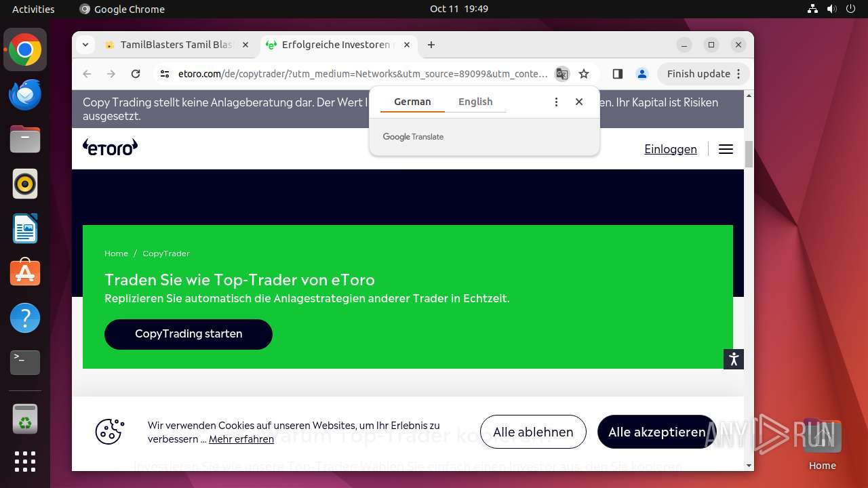Open the accessibility widget

tap(734, 359)
